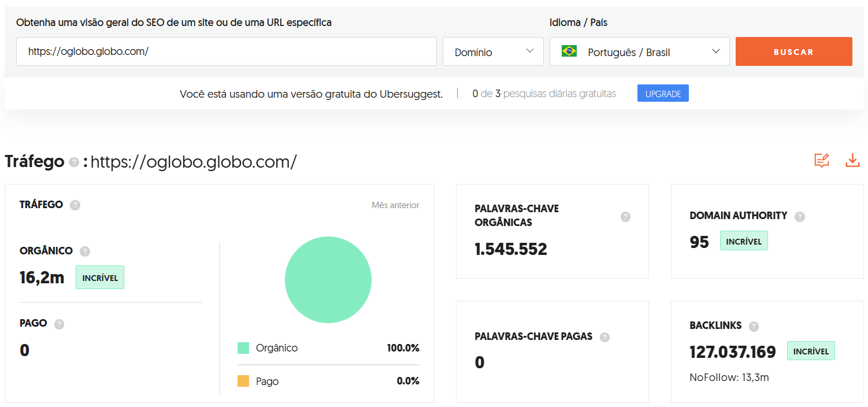
Task: Click the green organic traffic pie chart
Action: 328,280
